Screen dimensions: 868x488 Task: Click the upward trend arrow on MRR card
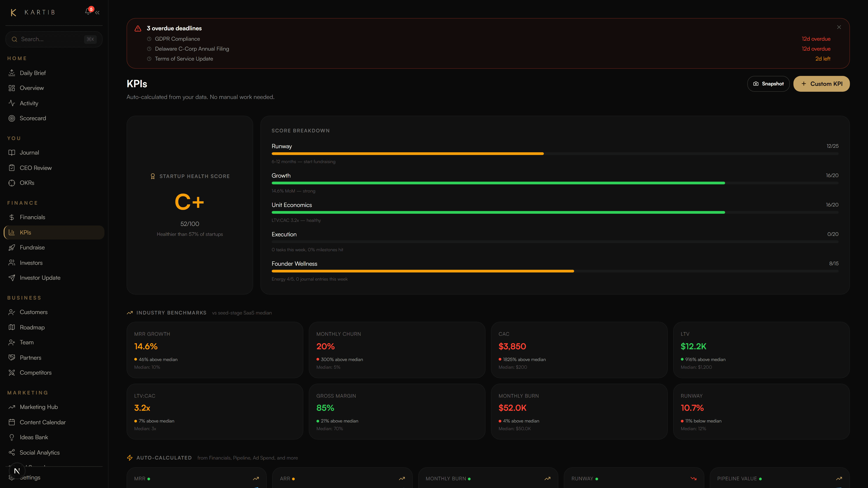256,479
